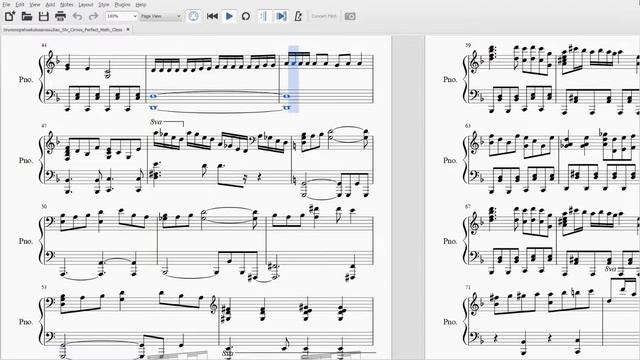
Task: Open the Layout menu
Action: click(86, 4)
